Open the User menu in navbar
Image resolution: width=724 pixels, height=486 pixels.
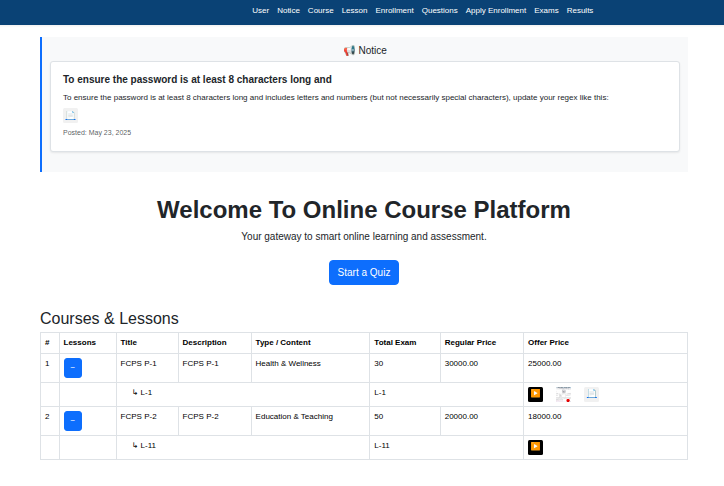260,11
